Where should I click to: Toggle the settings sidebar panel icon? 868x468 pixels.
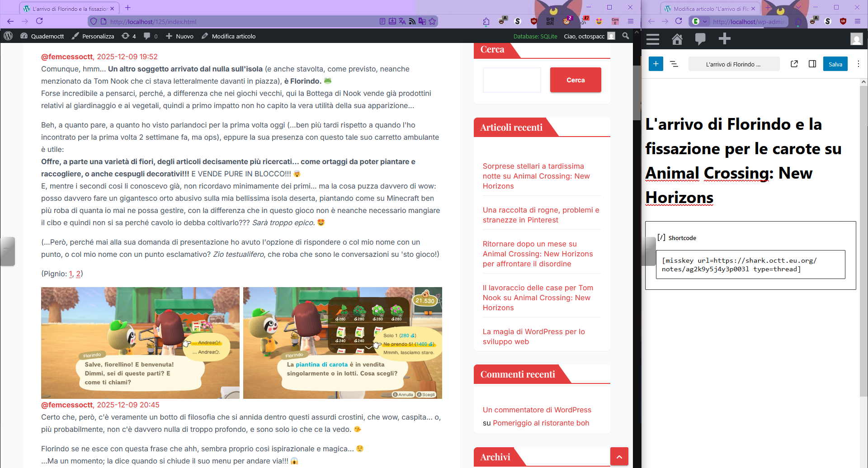click(812, 64)
